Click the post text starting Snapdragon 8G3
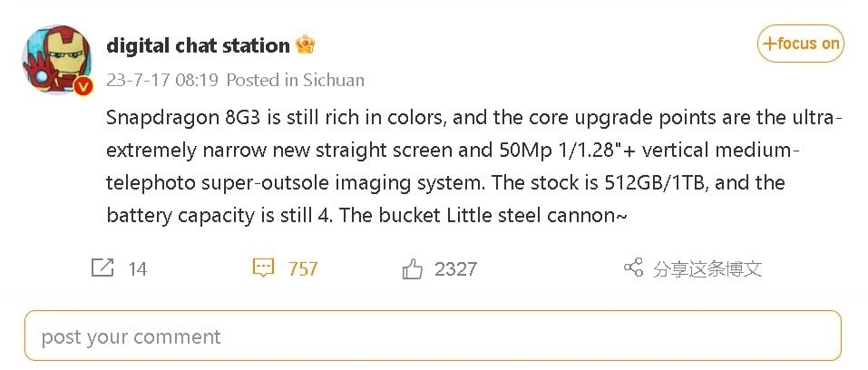Screen dimensions: 868x370 474,166
